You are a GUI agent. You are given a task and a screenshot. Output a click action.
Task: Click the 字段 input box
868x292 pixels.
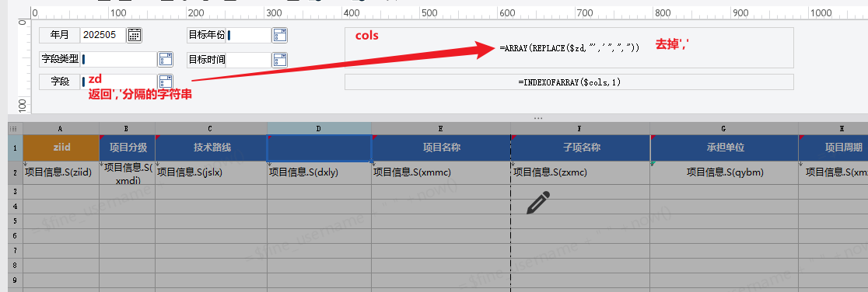point(119,82)
